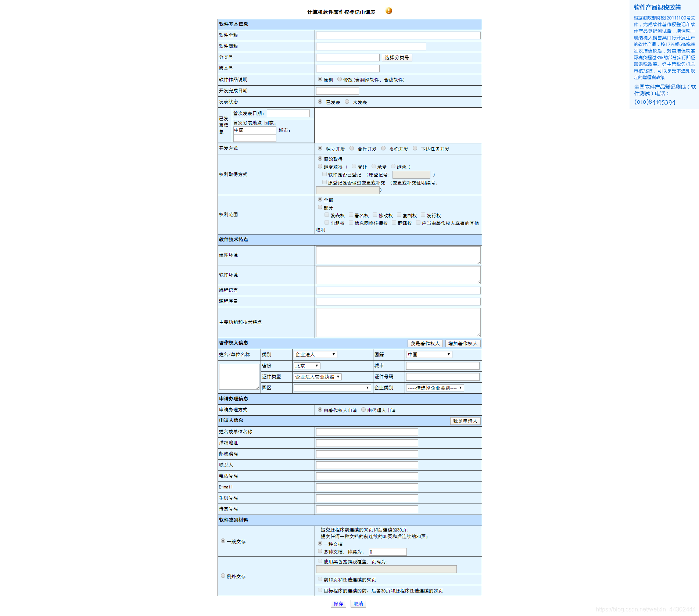Check the 软件是否已登记 checkbox
Screen dimensions: 699x616
pyautogui.click(x=325, y=174)
